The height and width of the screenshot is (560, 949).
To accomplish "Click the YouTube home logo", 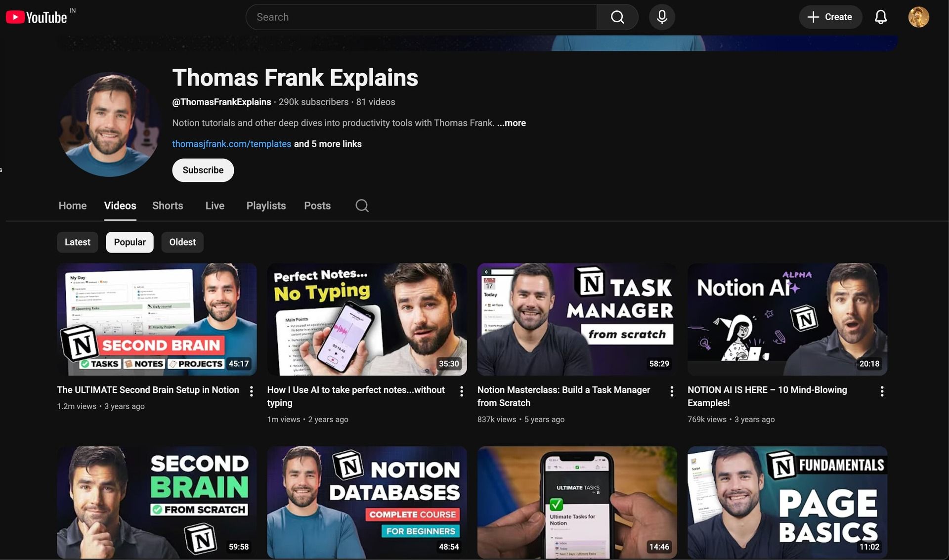I will [37, 17].
